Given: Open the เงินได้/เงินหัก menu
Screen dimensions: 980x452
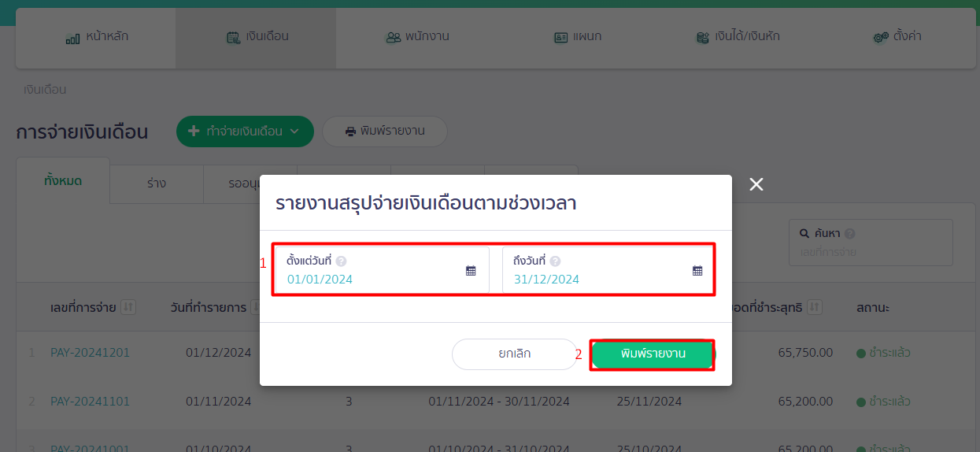Looking at the screenshot, I should coord(738,37).
